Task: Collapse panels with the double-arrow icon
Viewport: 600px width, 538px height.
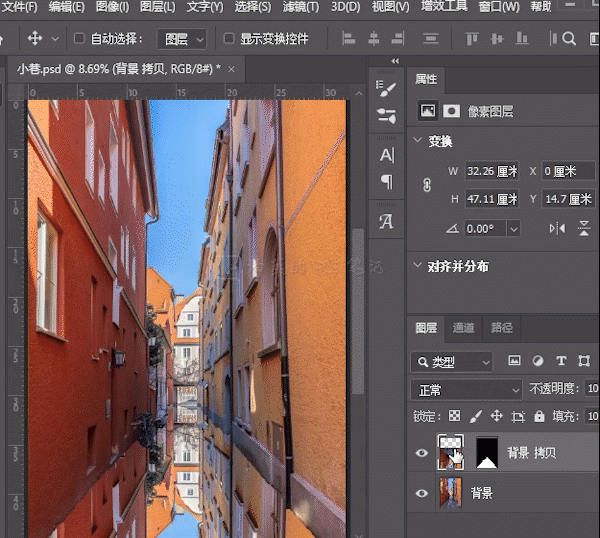Action: [x=395, y=61]
